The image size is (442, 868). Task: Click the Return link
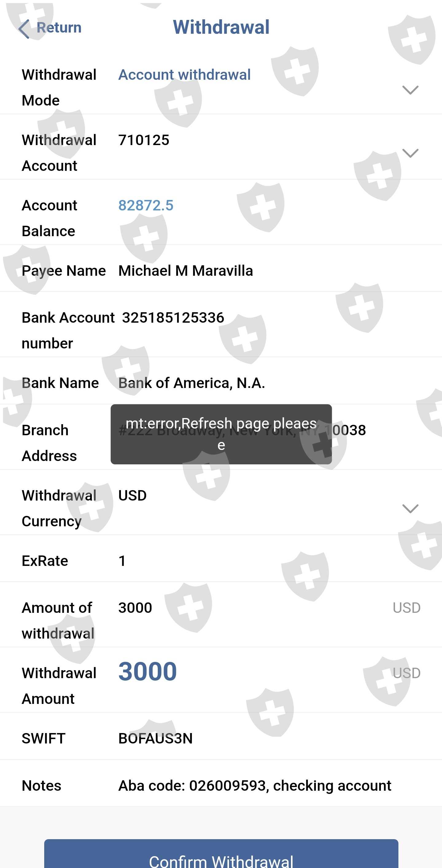point(59,28)
